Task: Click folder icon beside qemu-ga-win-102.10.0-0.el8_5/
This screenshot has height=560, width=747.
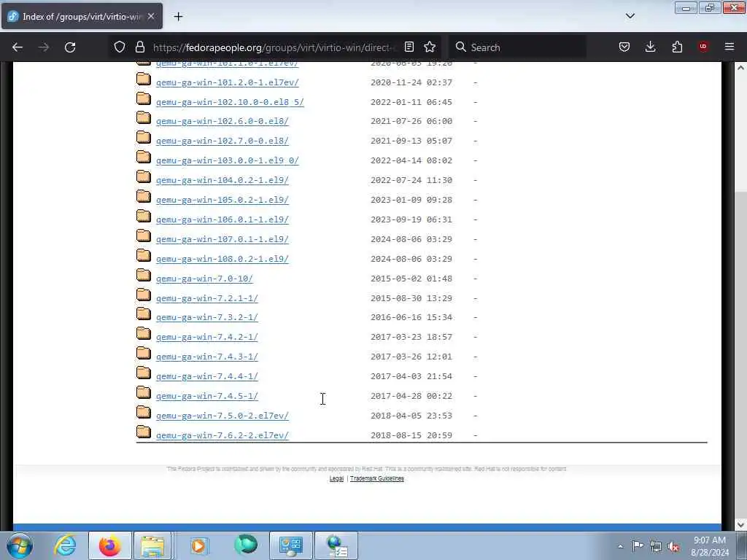Action: pyautogui.click(x=144, y=98)
